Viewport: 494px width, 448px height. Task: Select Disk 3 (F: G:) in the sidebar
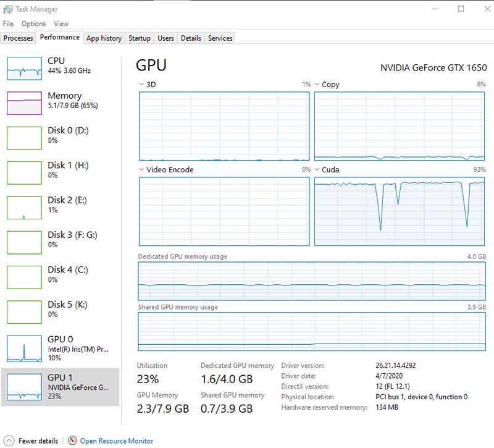(61, 242)
